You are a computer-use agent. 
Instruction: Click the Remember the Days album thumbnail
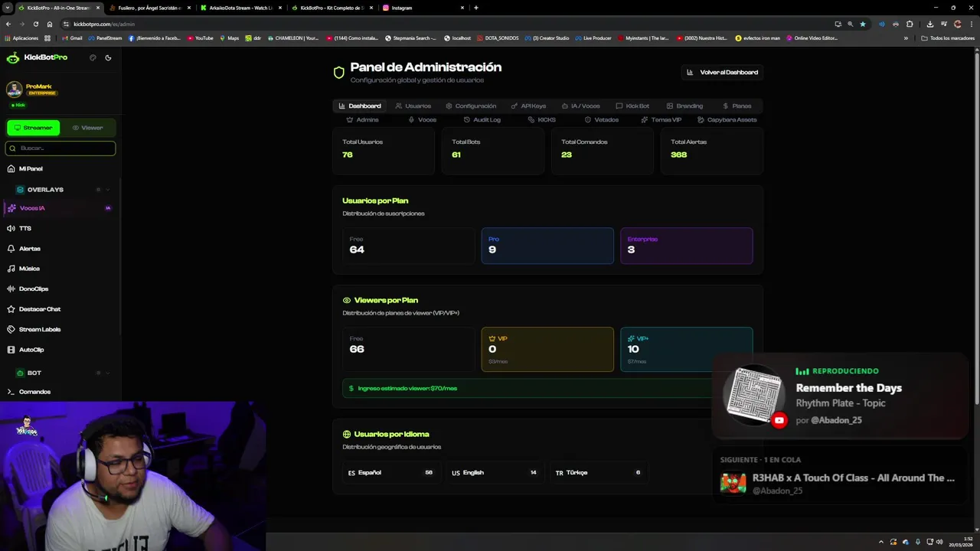click(x=753, y=395)
